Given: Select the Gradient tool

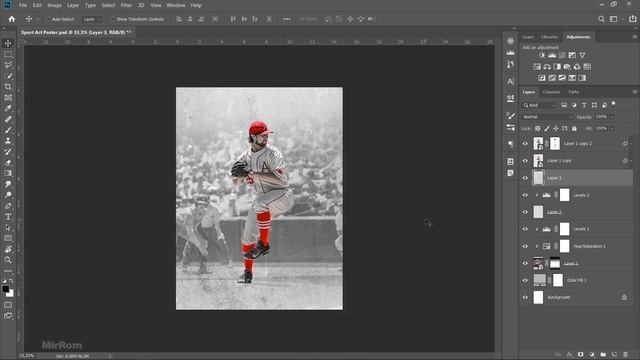Looking at the screenshot, I should pyautogui.click(x=8, y=173).
